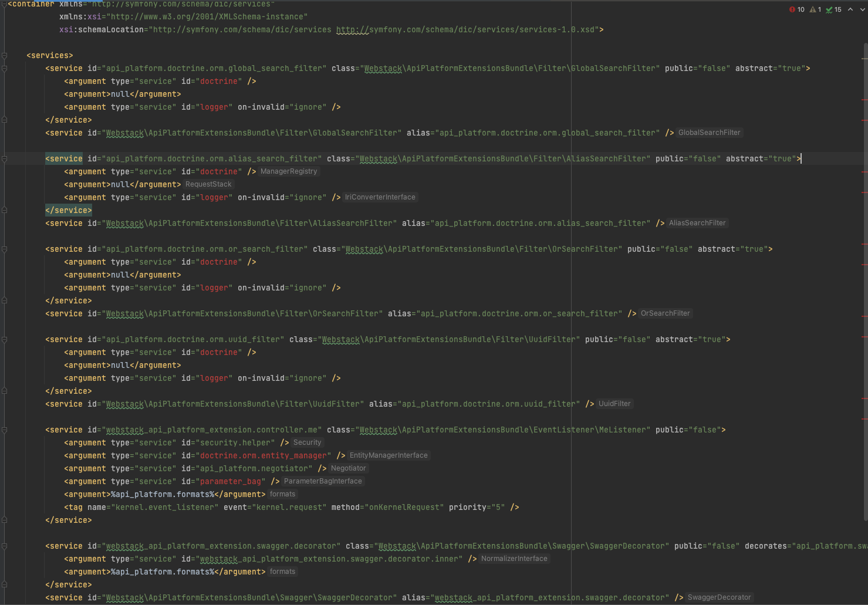The image size is (868, 605).
Task: Click "kernel.request" event value
Action: coord(289,508)
